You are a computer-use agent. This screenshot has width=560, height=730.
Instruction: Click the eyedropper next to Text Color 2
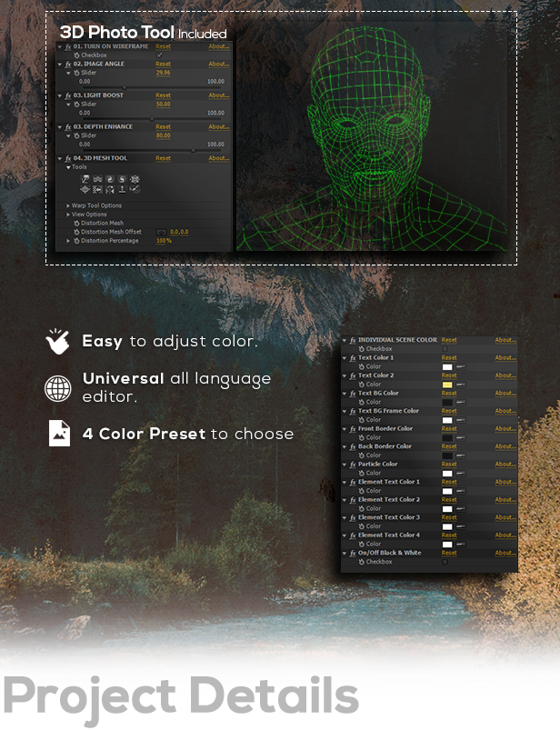click(461, 385)
